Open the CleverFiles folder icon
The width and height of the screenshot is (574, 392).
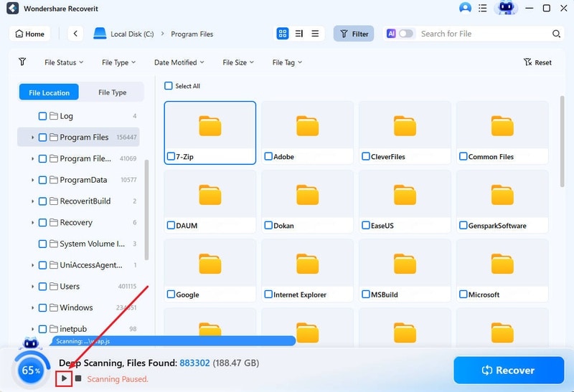coord(405,126)
